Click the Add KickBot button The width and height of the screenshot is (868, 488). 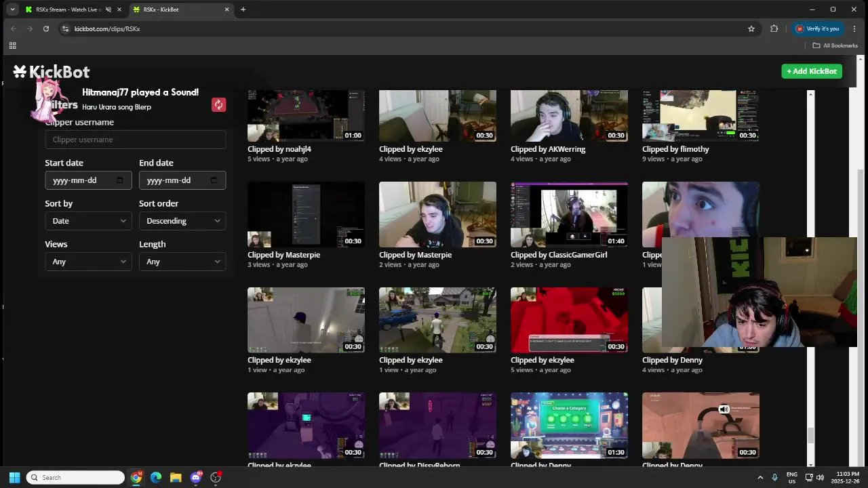tap(812, 71)
